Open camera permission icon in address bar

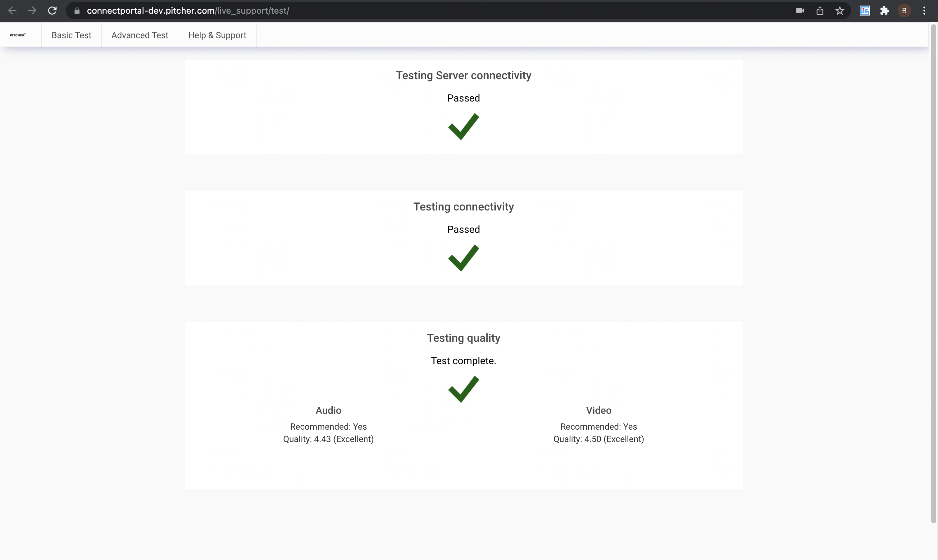pyautogui.click(x=800, y=11)
